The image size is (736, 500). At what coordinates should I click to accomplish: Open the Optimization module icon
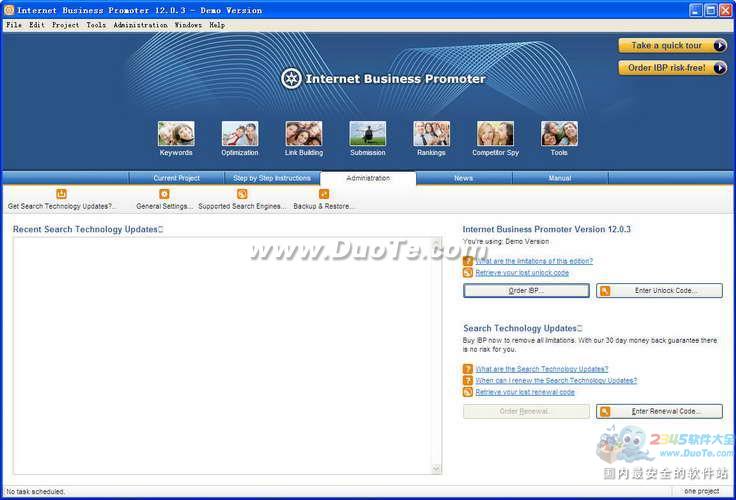[x=240, y=134]
